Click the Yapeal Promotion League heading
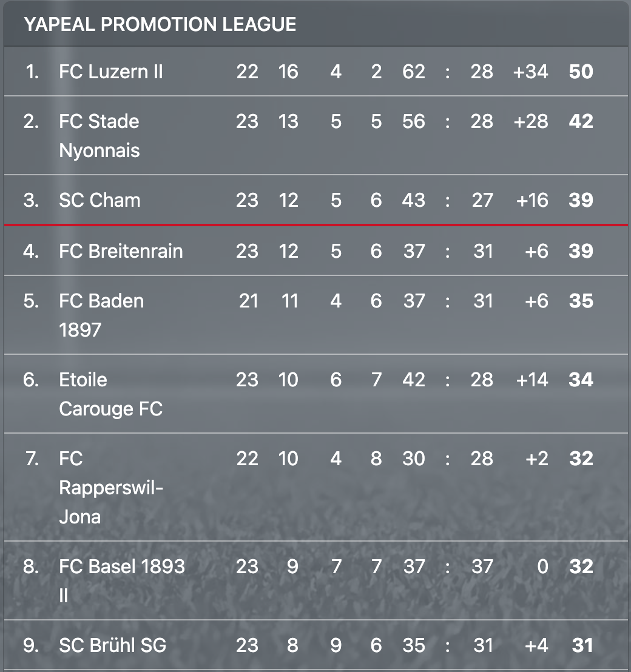This screenshot has height=672, width=631. 160,24
